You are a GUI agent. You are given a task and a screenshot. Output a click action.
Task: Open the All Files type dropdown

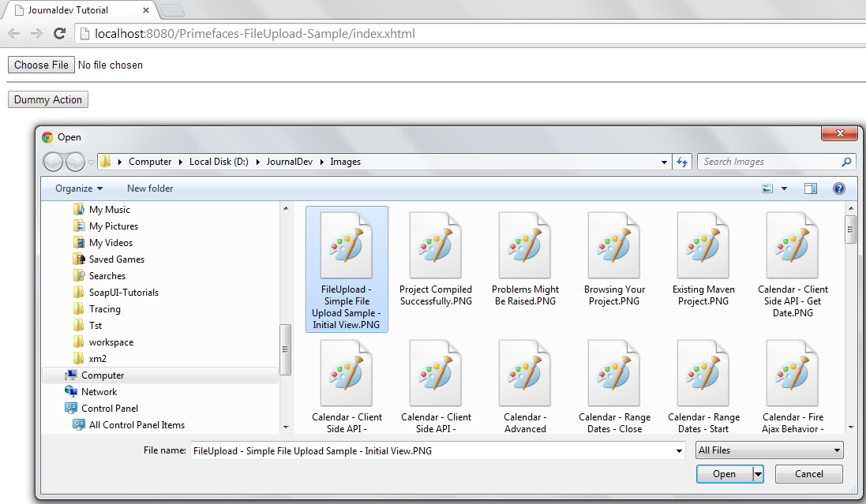tap(769, 450)
